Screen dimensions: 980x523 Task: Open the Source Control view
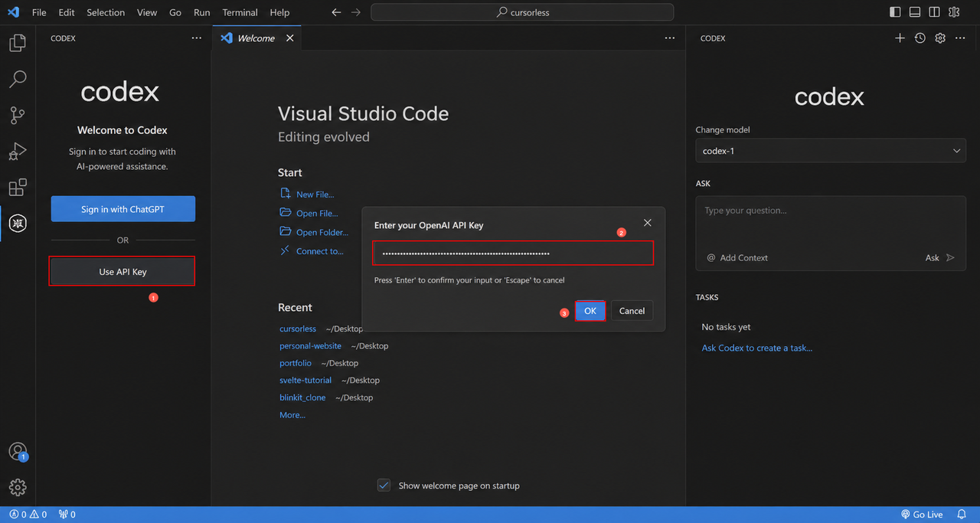(18, 115)
